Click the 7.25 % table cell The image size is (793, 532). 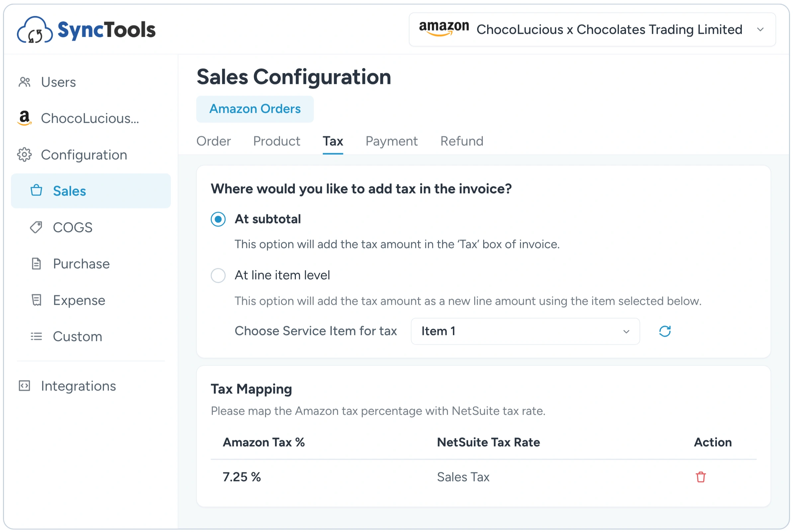click(x=242, y=477)
